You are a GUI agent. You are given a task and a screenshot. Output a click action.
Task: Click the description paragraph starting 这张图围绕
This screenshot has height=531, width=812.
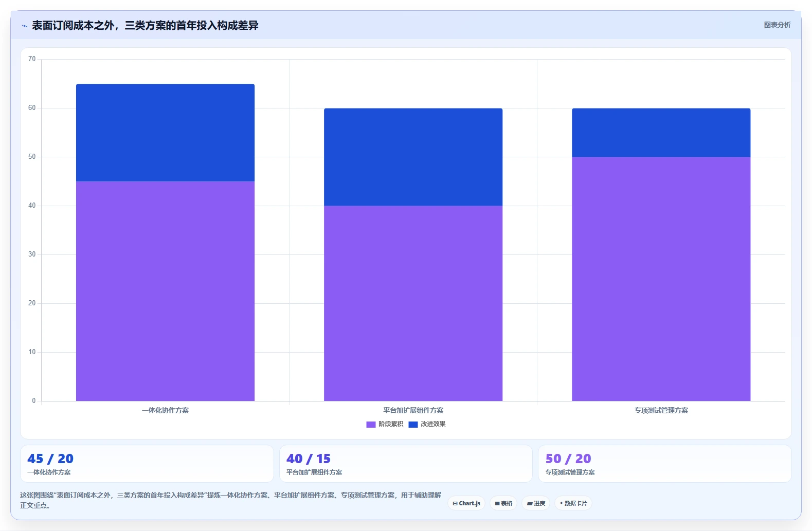(230, 500)
